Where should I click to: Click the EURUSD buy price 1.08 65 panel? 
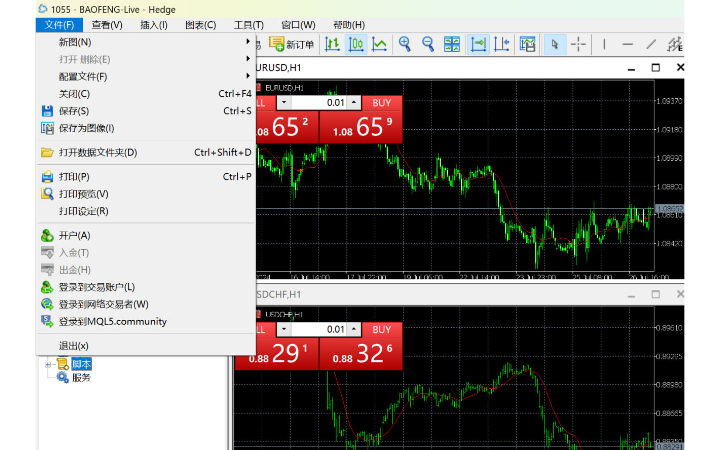[x=361, y=127]
